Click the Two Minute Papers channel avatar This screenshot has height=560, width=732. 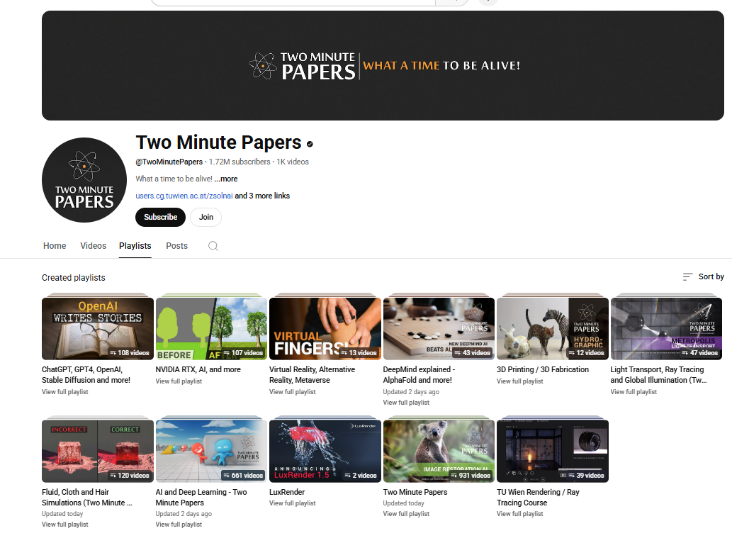click(x=84, y=180)
